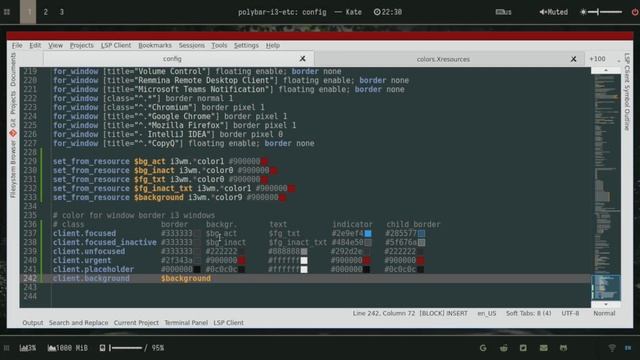
Task: Open the Filesystem Browser side panel
Action: pos(13,169)
